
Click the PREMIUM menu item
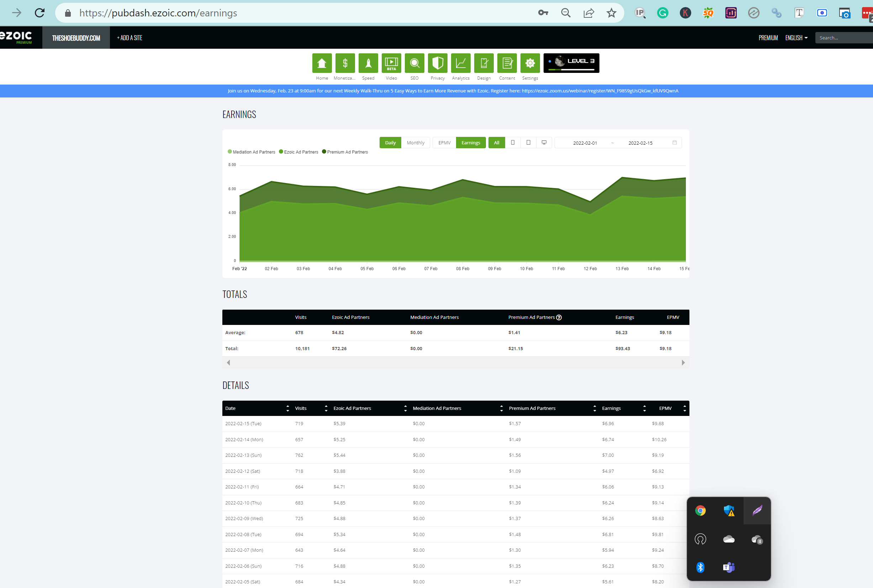pos(768,37)
